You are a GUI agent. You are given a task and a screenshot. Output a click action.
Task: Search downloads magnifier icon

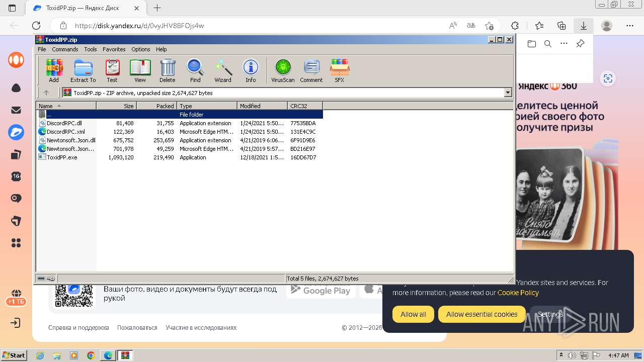[548, 44]
